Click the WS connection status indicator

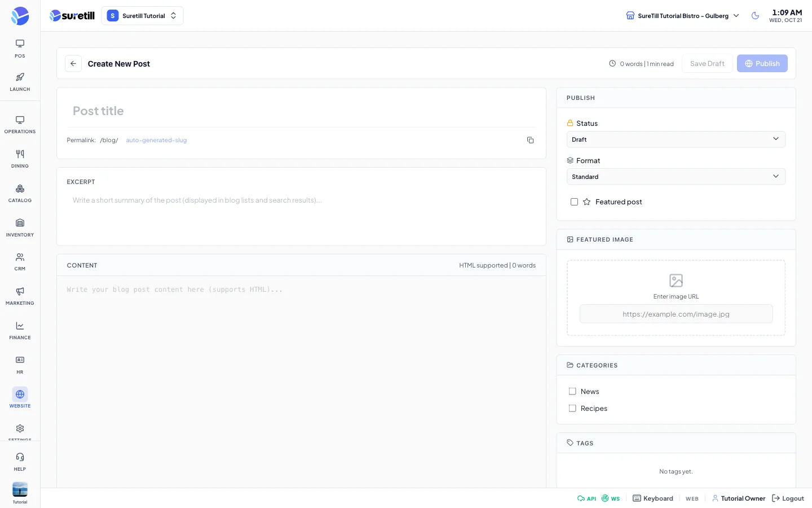[x=611, y=498]
